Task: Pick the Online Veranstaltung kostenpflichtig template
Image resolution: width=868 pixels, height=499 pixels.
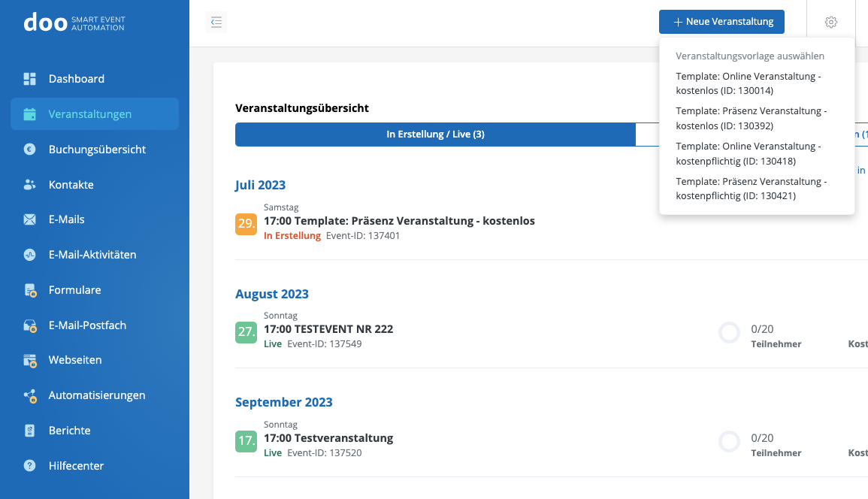Action: pyautogui.click(x=748, y=153)
